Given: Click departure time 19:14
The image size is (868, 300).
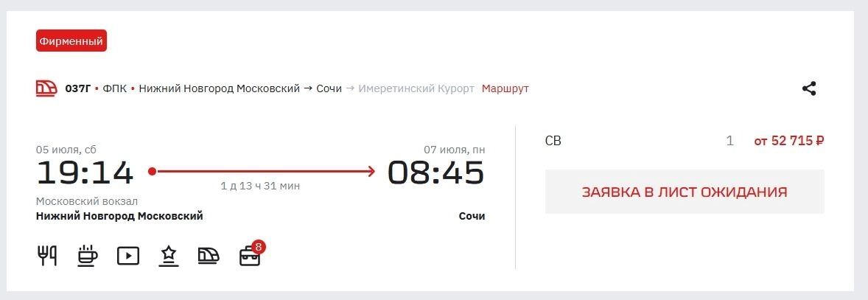Looking at the screenshot, I should 85,172.
